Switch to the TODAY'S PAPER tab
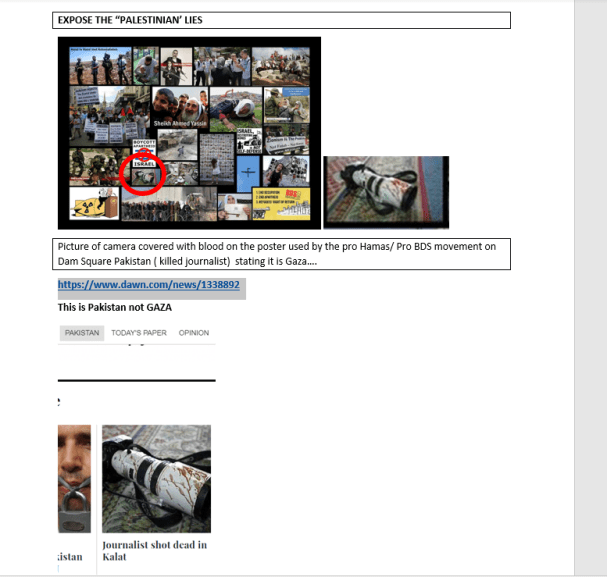The height and width of the screenshot is (577, 607). [139, 333]
